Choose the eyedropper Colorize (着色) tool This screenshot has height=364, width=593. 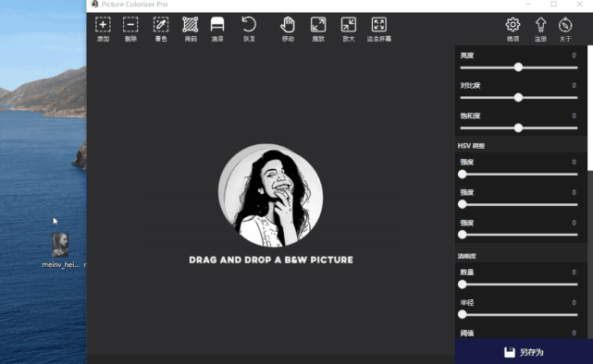coord(161,29)
